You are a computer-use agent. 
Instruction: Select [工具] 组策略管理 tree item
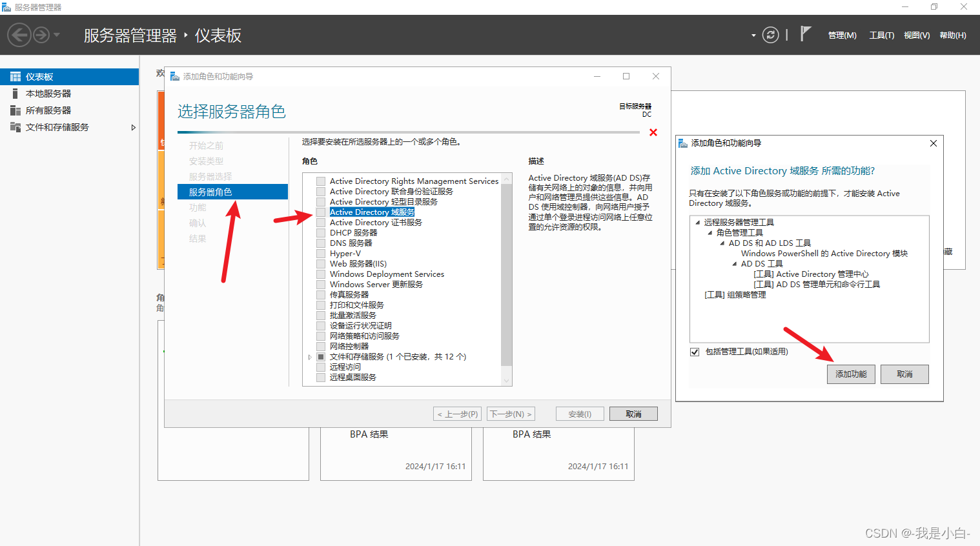tap(735, 295)
